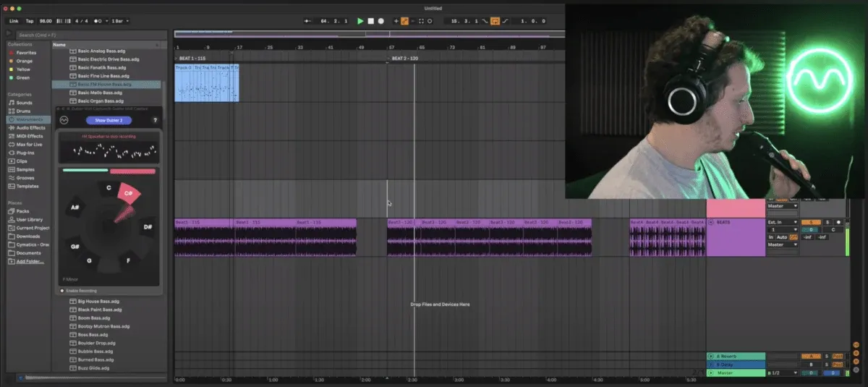Select the Orange collection
The width and height of the screenshot is (868, 387).
[x=24, y=61]
